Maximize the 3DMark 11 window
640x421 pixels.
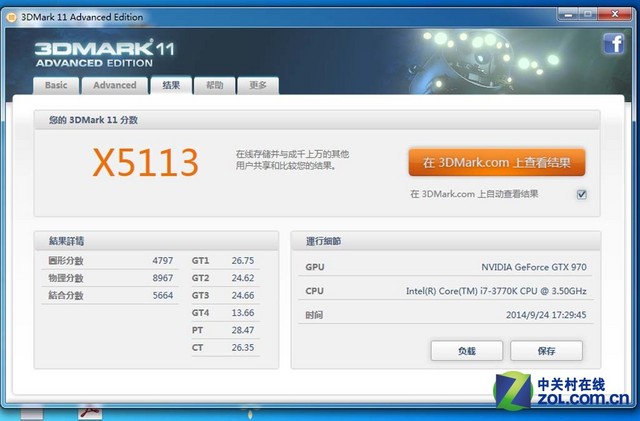point(588,14)
